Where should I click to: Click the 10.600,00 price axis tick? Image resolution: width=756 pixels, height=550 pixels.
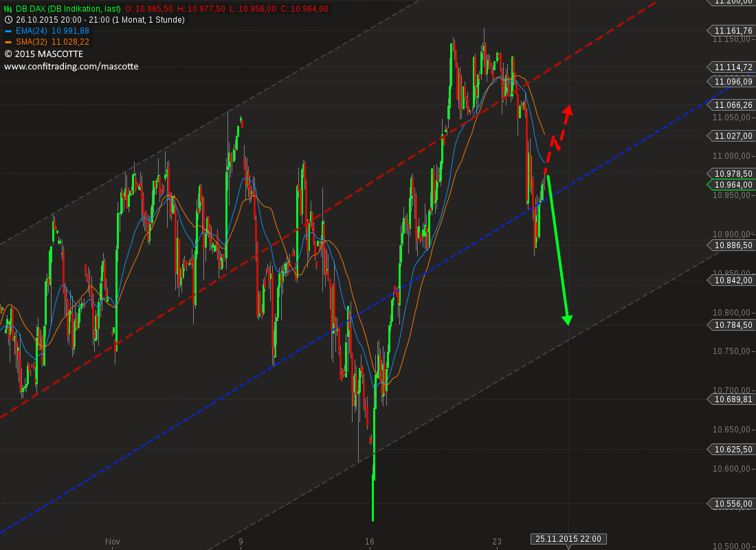[731, 468]
